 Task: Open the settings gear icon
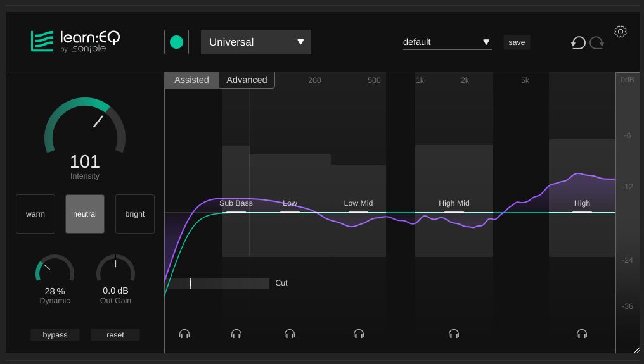pyautogui.click(x=621, y=32)
